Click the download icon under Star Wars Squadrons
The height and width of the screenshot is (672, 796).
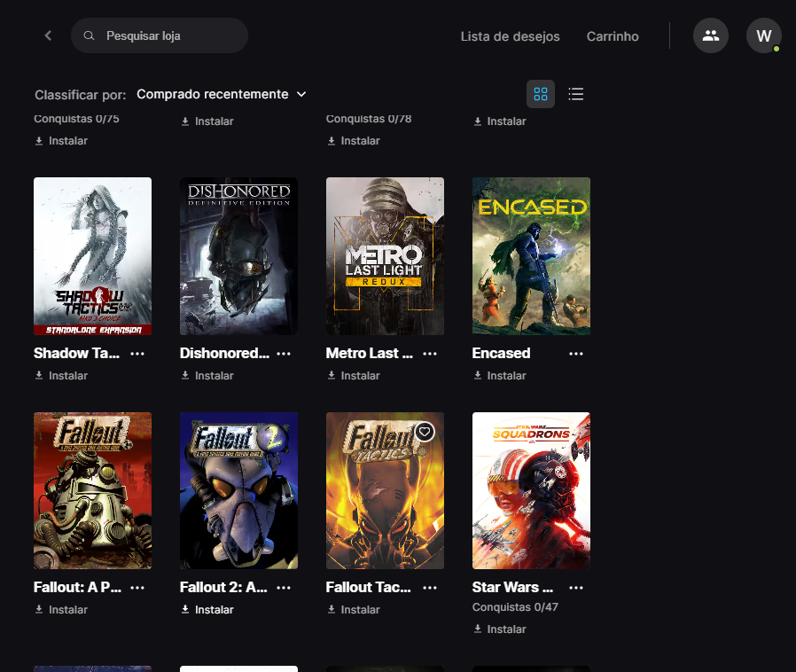(478, 629)
